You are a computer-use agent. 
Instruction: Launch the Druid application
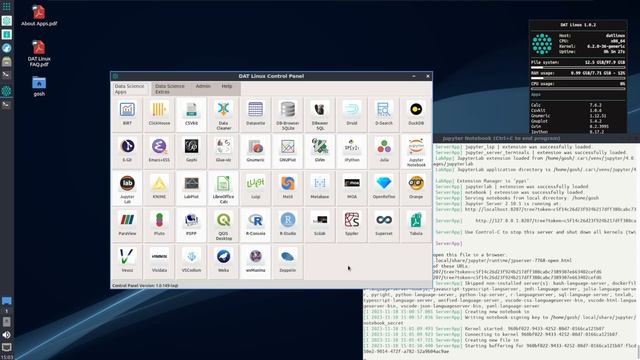(352, 114)
